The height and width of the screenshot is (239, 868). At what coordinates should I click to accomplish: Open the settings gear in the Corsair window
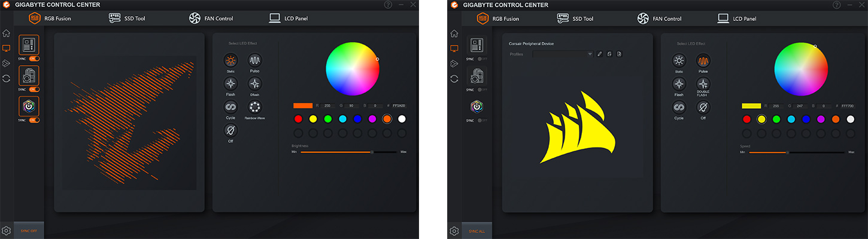coord(454,231)
